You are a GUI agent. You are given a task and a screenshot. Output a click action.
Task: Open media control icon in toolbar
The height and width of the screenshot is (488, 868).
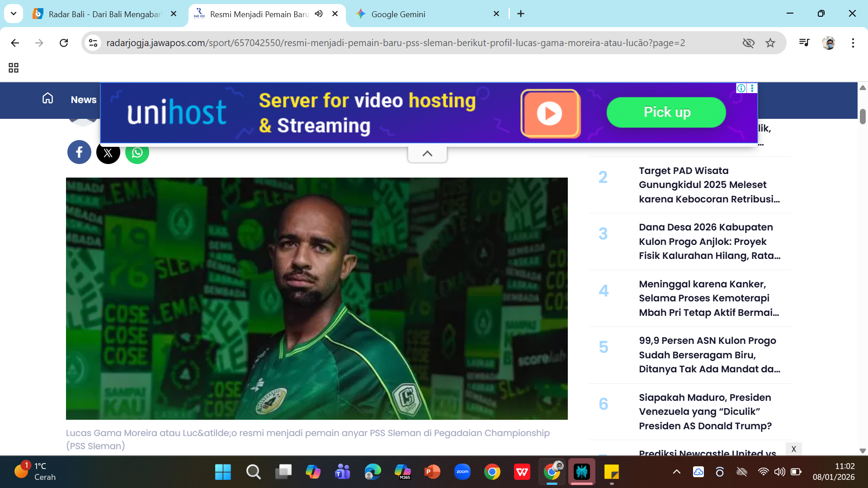pos(804,42)
